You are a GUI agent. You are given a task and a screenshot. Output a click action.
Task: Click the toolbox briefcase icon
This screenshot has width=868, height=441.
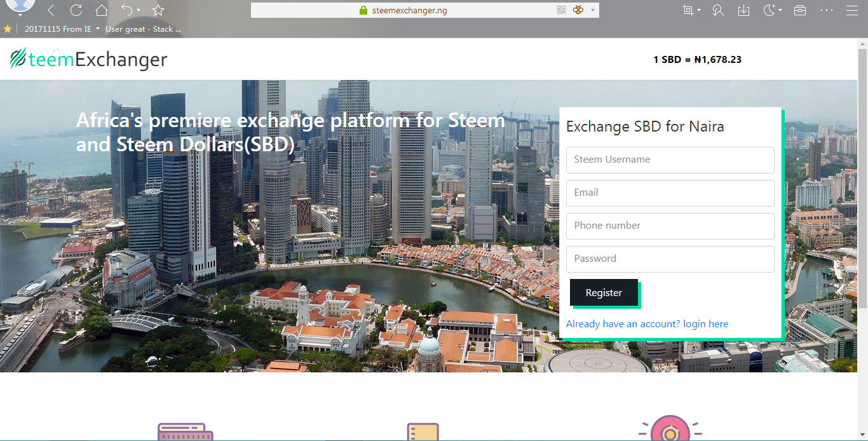[800, 10]
